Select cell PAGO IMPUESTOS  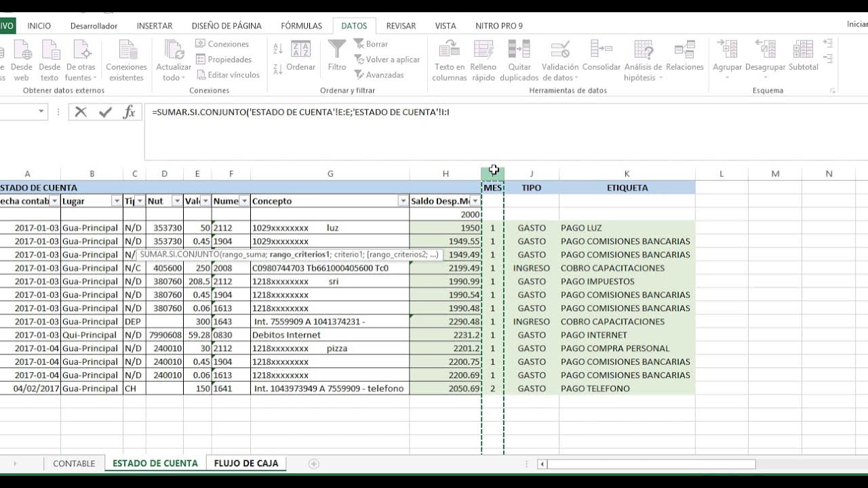tap(627, 281)
